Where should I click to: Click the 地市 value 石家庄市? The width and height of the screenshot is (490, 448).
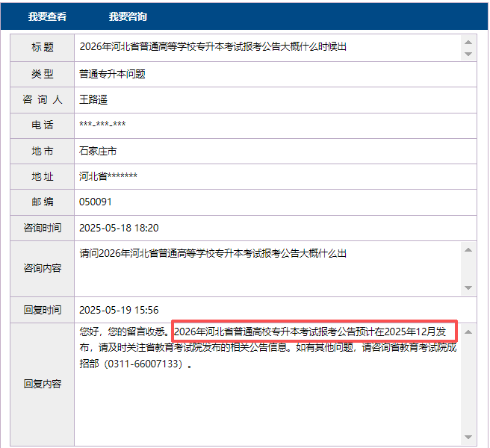click(98, 151)
